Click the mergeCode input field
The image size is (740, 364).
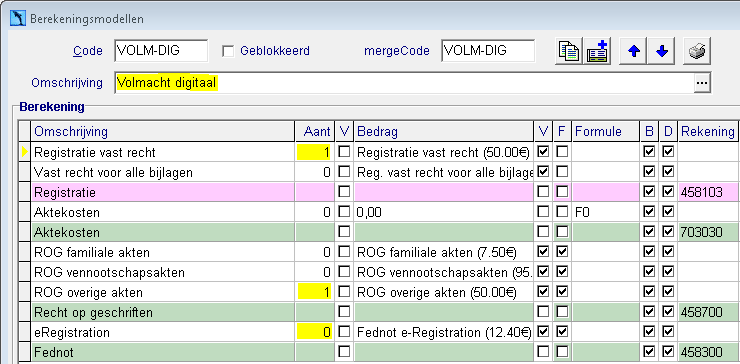click(x=488, y=51)
